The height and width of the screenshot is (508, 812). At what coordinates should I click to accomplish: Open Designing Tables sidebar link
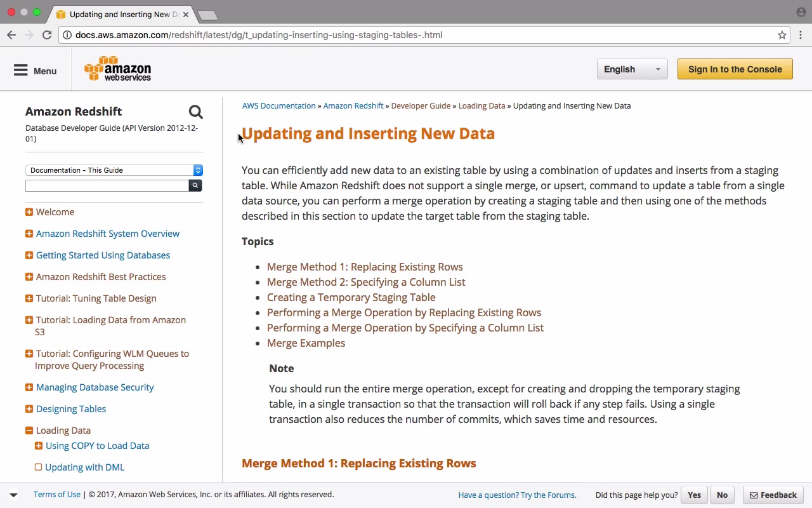click(71, 409)
